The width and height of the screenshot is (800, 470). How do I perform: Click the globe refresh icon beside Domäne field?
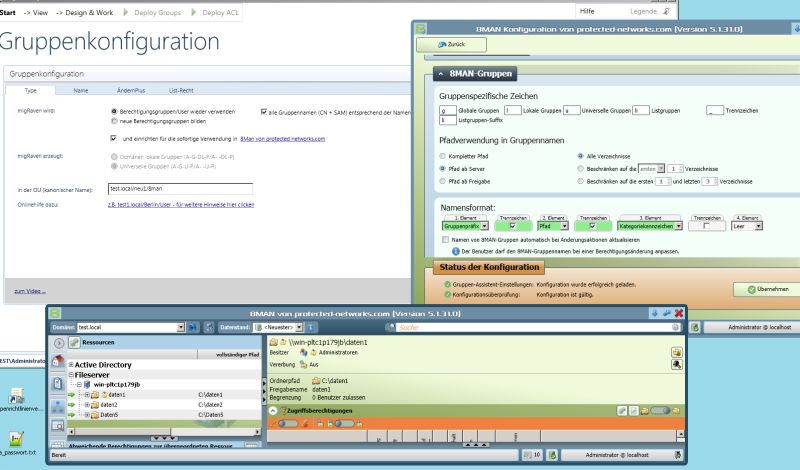(x=193, y=327)
